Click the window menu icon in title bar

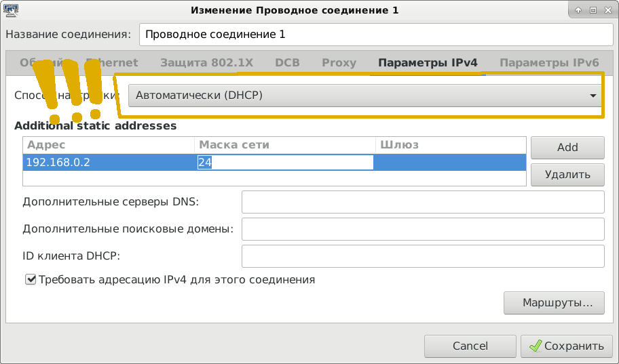coord(10,9)
